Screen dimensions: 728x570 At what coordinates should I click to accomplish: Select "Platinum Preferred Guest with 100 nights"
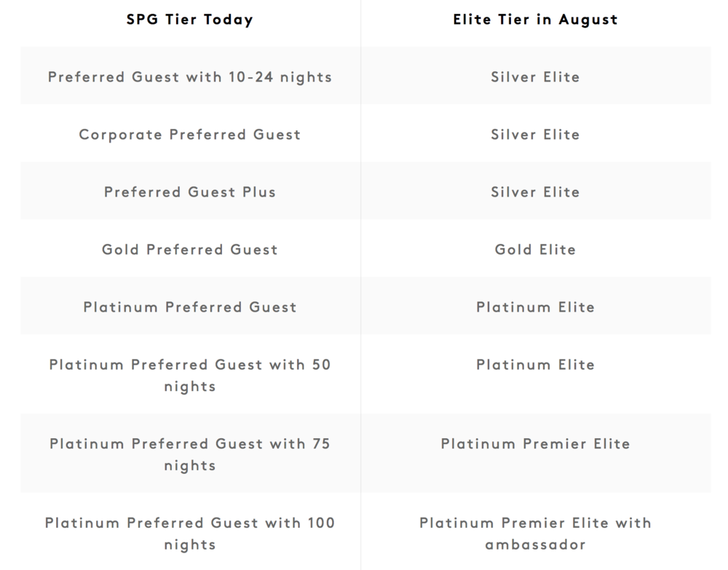(x=189, y=533)
